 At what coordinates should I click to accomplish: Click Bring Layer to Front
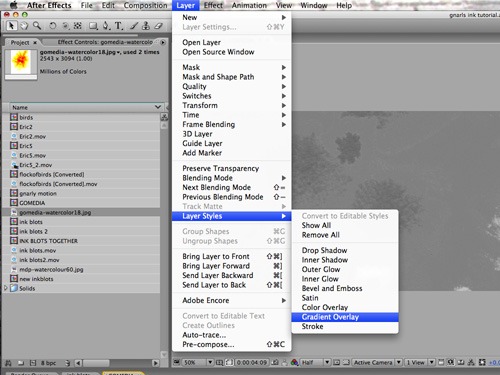point(232,256)
